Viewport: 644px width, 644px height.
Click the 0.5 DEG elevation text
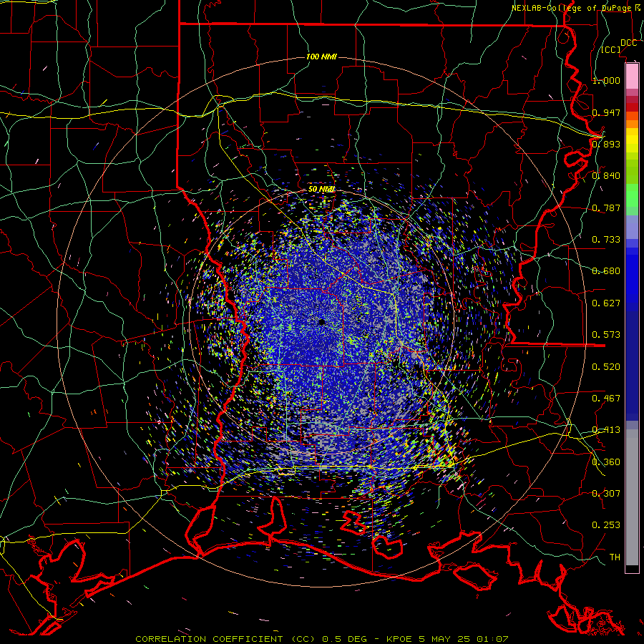coord(344,639)
